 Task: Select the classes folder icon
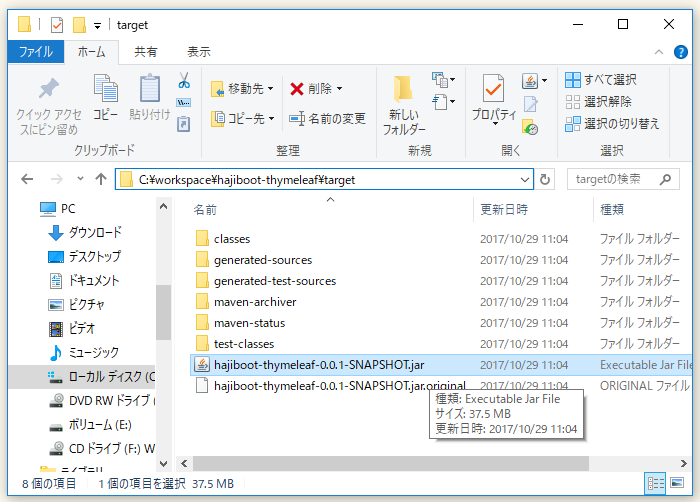coord(202,238)
